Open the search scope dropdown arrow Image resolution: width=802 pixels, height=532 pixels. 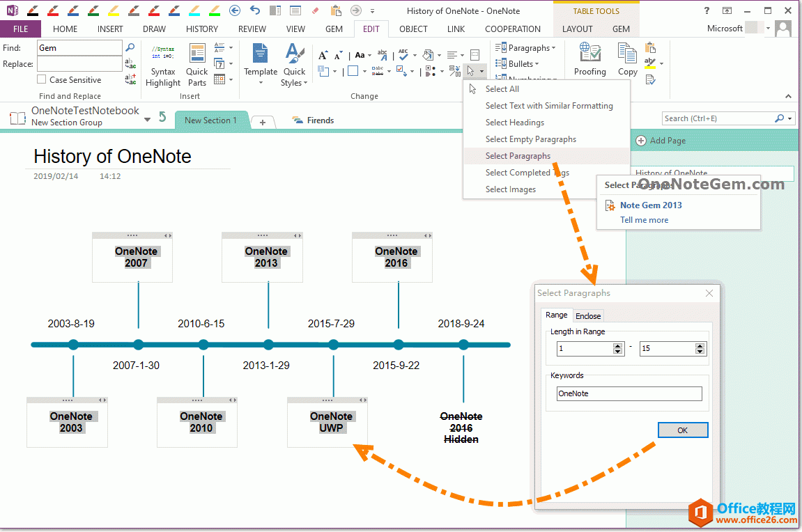click(x=789, y=118)
